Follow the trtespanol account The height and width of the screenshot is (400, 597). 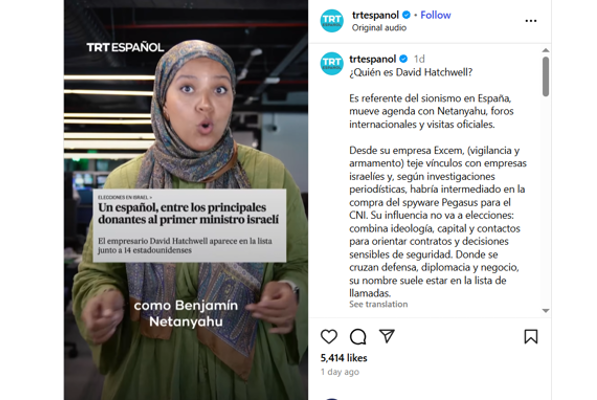[x=436, y=15]
